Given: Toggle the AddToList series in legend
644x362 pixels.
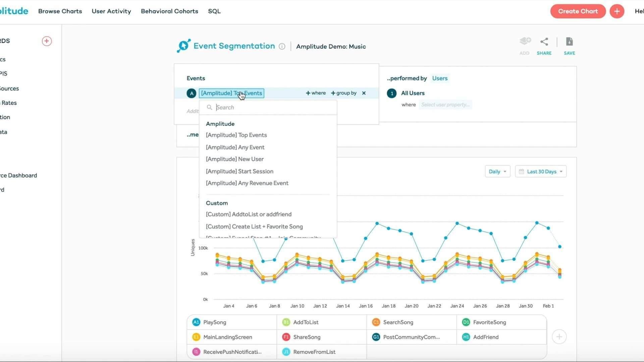Looking at the screenshot, I should [322, 322].
